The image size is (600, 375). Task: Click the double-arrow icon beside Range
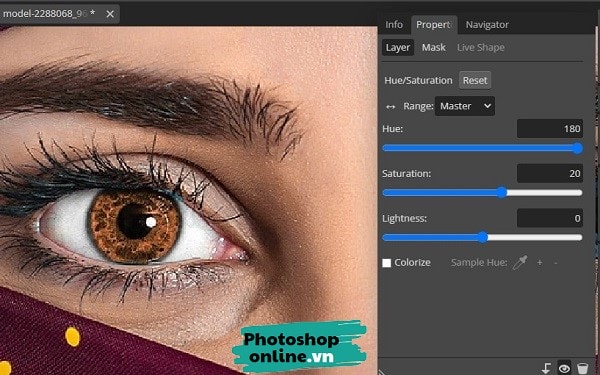click(390, 106)
